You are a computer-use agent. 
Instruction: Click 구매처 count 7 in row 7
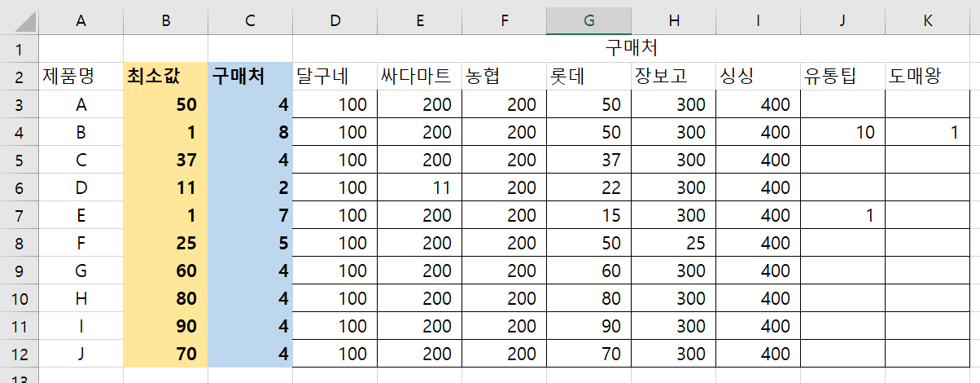click(x=250, y=215)
